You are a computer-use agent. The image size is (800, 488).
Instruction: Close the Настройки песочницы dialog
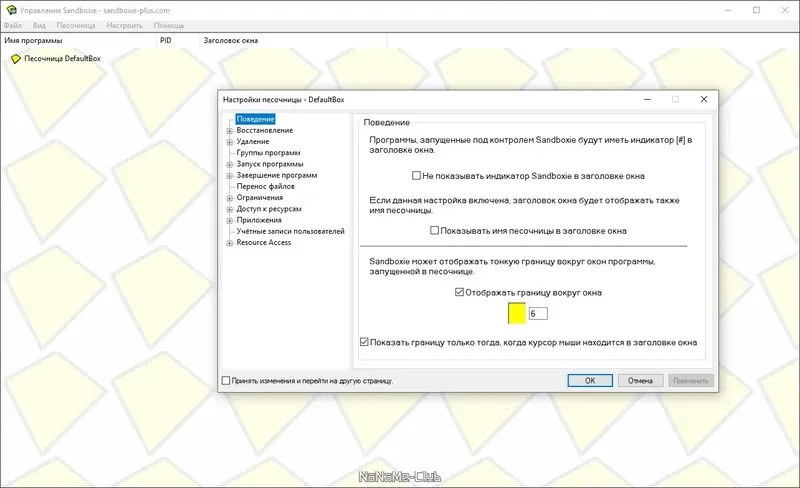point(704,99)
